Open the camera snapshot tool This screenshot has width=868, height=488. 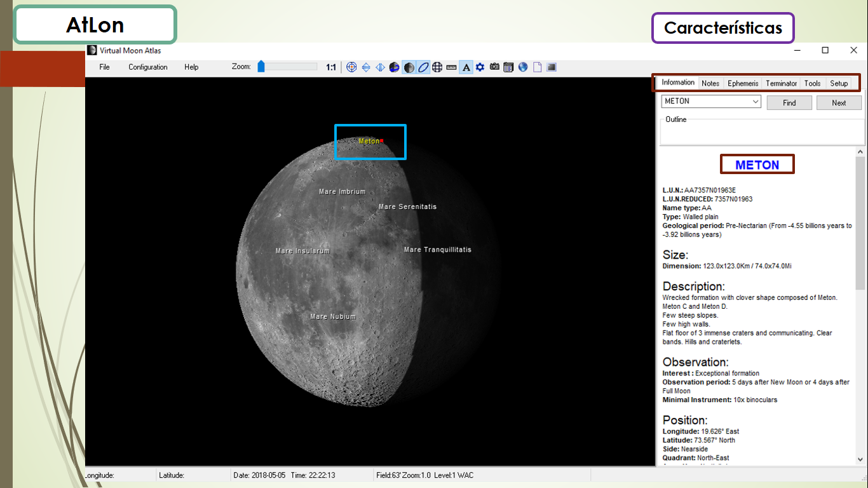click(494, 67)
